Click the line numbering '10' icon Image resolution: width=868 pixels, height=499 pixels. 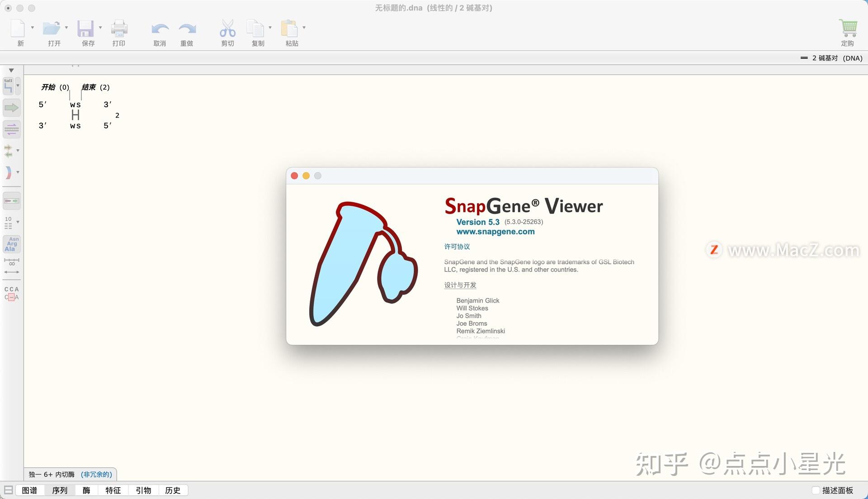(8, 222)
